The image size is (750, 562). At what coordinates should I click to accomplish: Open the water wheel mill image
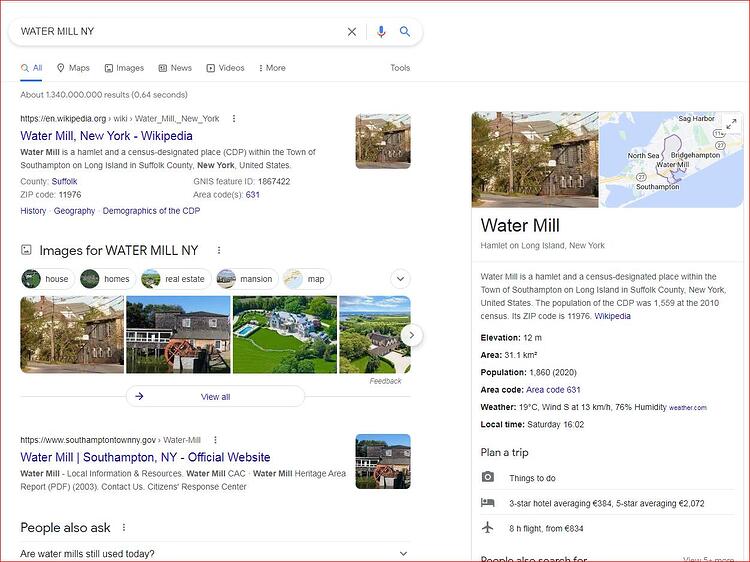178,334
